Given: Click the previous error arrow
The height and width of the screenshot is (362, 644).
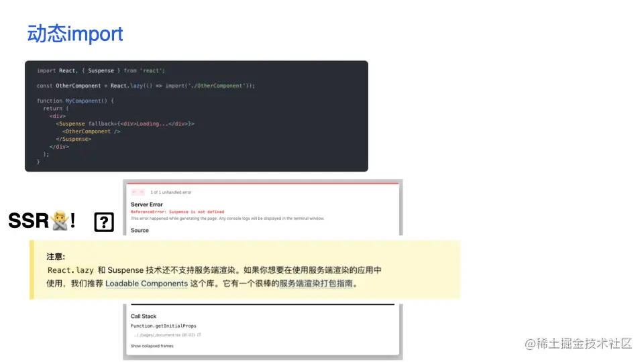Looking at the screenshot, I should [134, 192].
